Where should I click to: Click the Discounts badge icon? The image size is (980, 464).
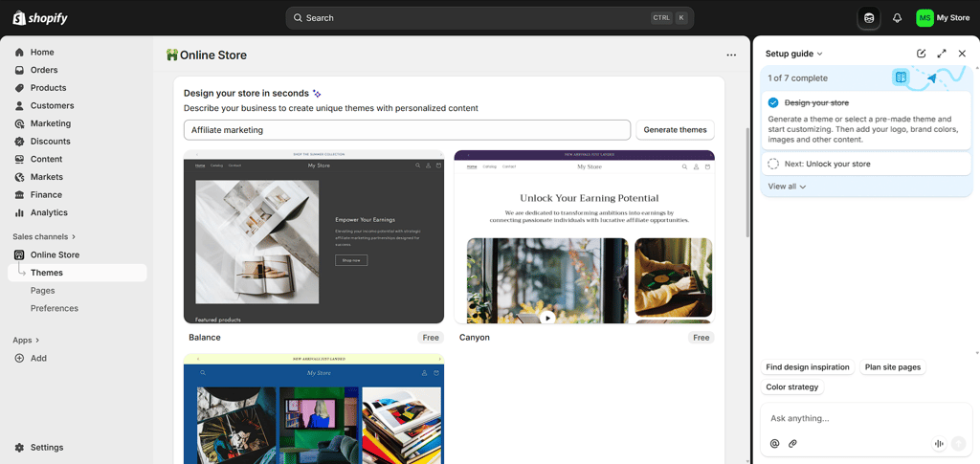click(x=19, y=142)
